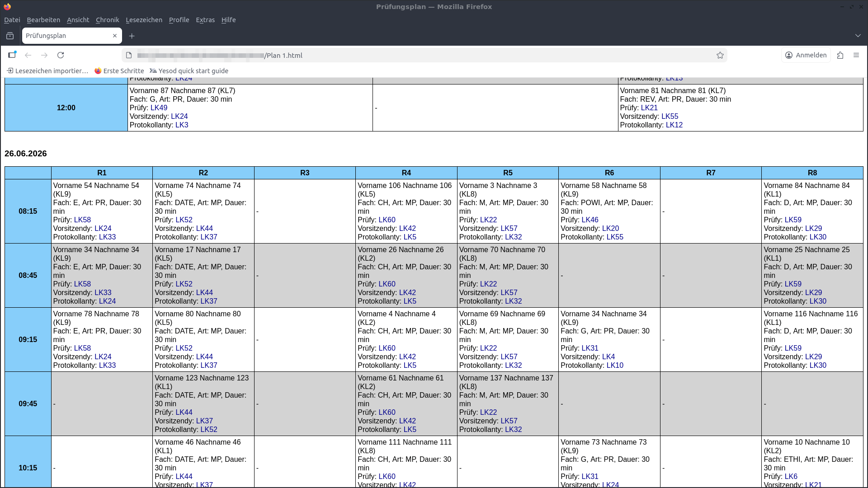Open Firefox View in the tab bar
The height and width of the screenshot is (488, 868).
(x=10, y=36)
